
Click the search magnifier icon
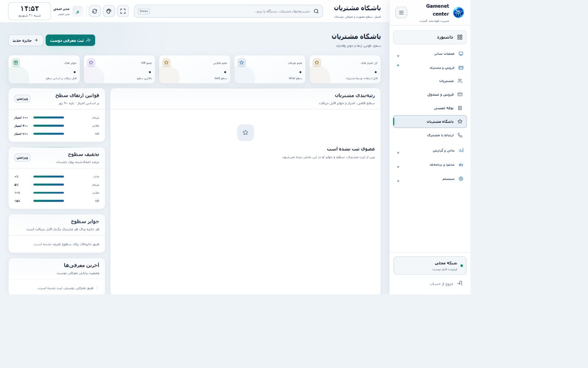click(x=316, y=11)
